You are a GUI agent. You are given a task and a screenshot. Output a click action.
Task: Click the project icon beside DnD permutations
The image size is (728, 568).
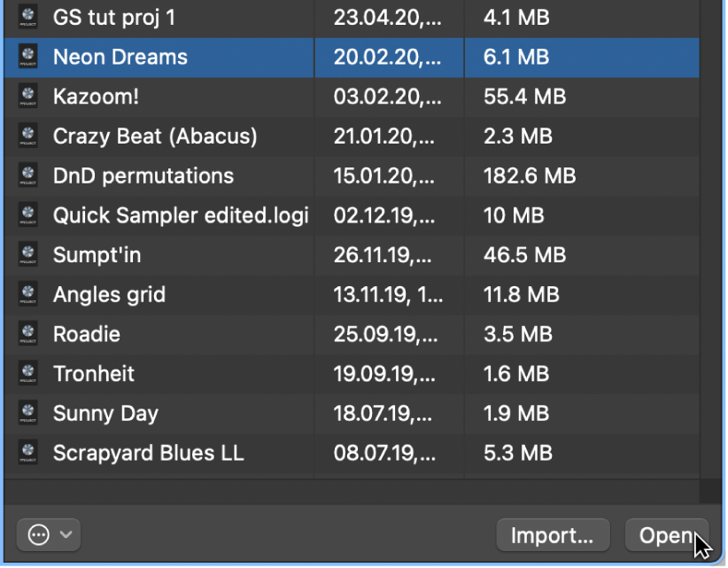click(x=29, y=175)
